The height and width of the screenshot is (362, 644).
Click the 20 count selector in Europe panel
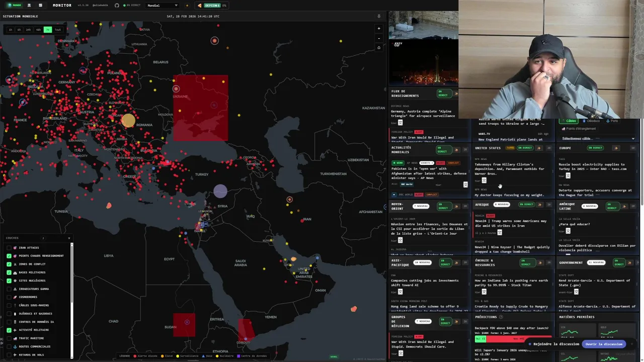tap(632, 148)
